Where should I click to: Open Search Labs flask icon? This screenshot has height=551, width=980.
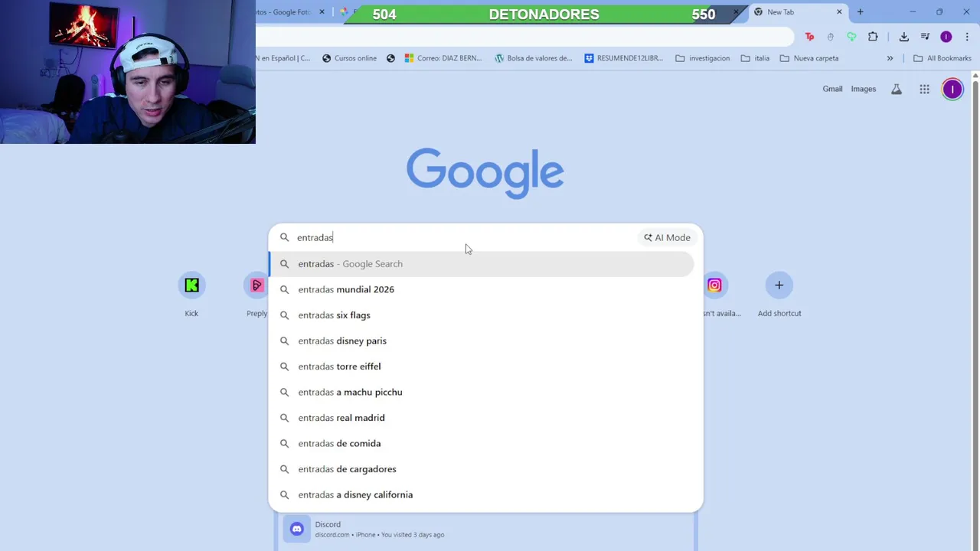(x=896, y=89)
